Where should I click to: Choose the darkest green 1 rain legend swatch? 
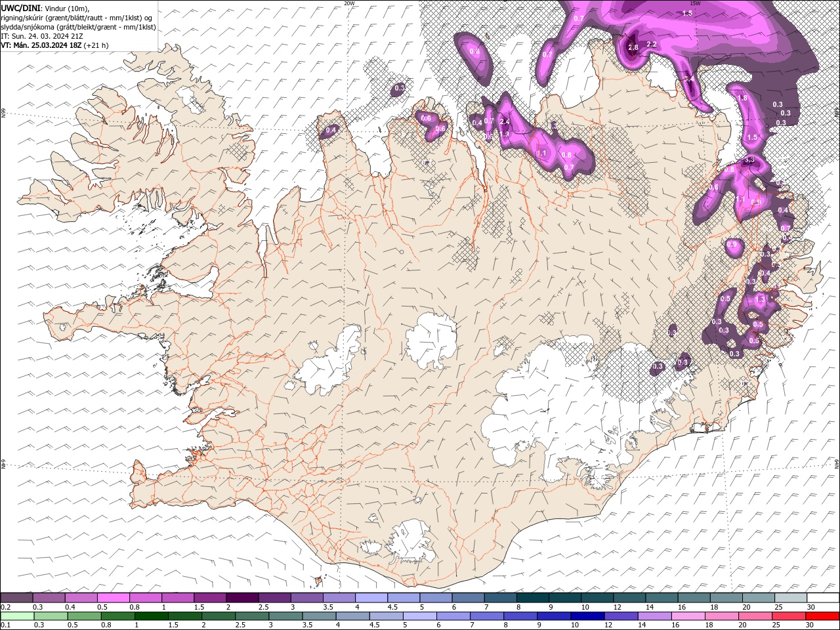(151, 616)
